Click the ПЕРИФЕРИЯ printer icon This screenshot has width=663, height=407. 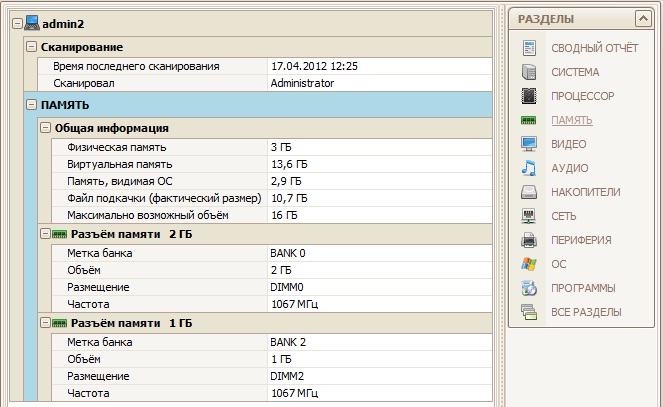(x=529, y=240)
